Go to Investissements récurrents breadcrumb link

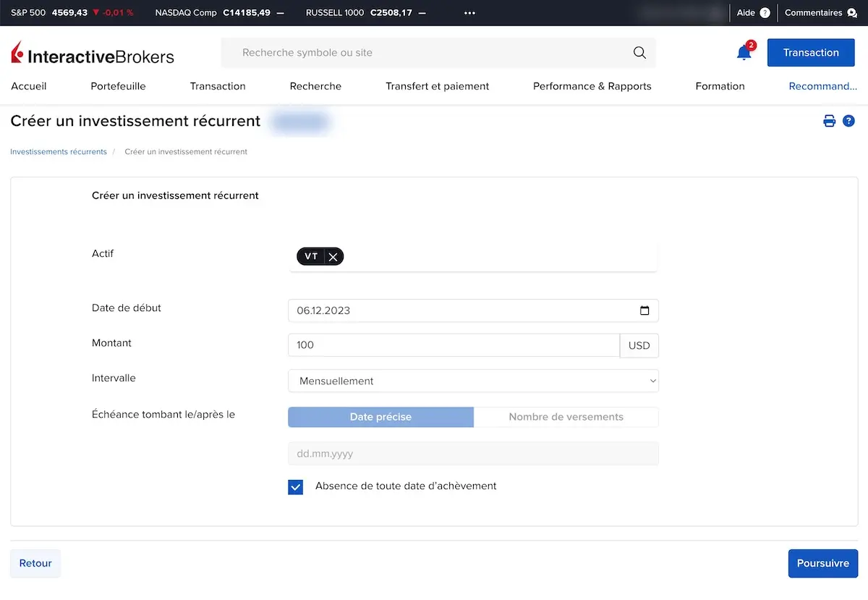(59, 152)
